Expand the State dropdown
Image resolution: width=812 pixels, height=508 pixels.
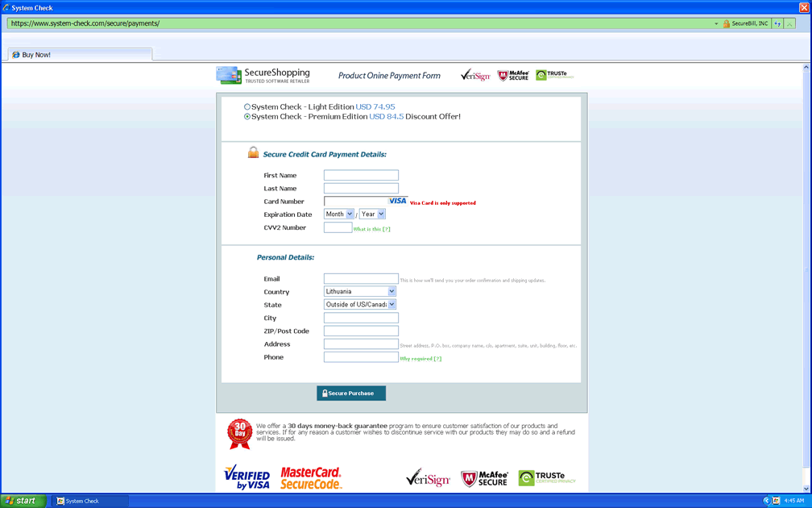click(x=360, y=305)
